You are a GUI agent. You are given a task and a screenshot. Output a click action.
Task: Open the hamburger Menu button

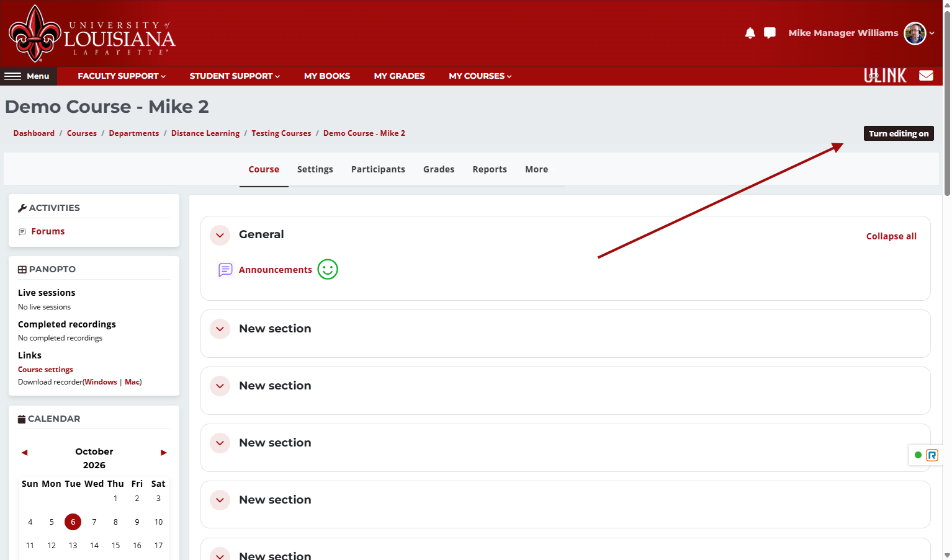pos(29,76)
